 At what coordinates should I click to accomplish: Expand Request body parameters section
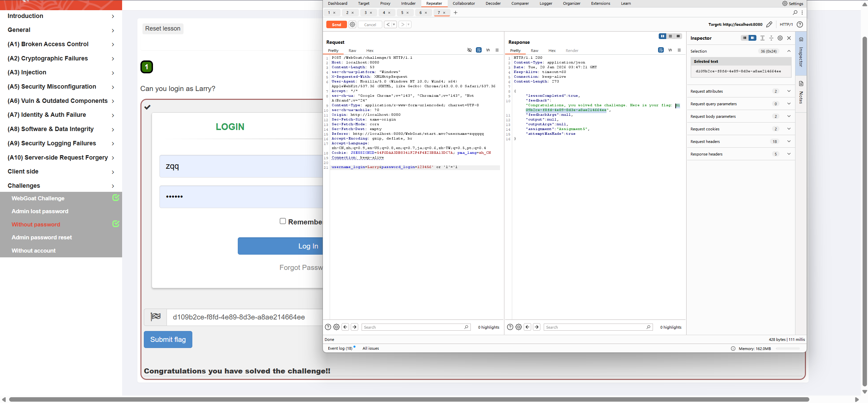[x=789, y=116]
